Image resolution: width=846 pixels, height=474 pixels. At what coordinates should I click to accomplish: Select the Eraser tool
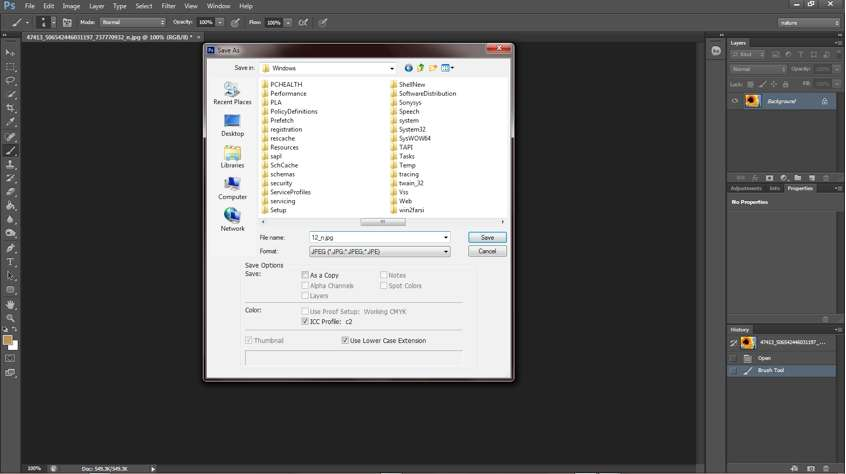(10, 192)
